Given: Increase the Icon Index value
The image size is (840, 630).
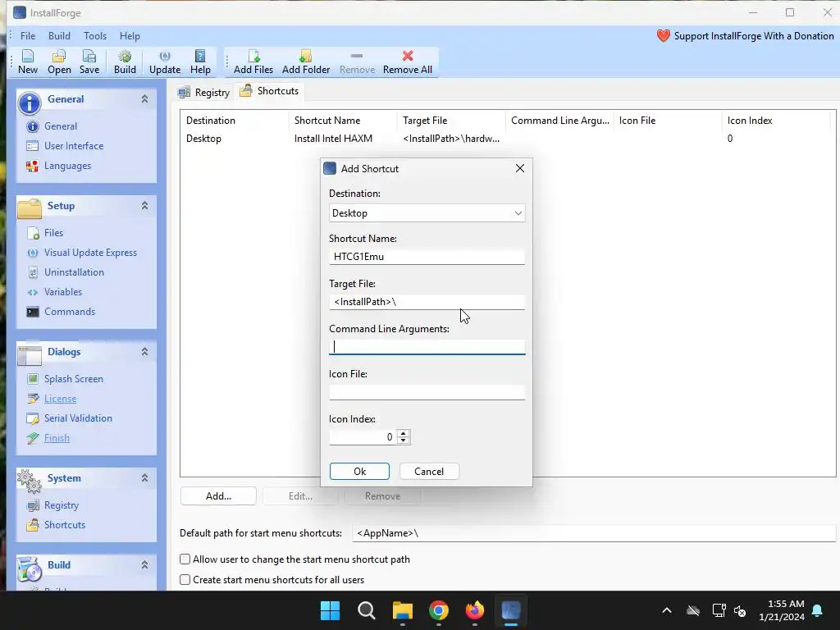Looking at the screenshot, I should [x=404, y=433].
